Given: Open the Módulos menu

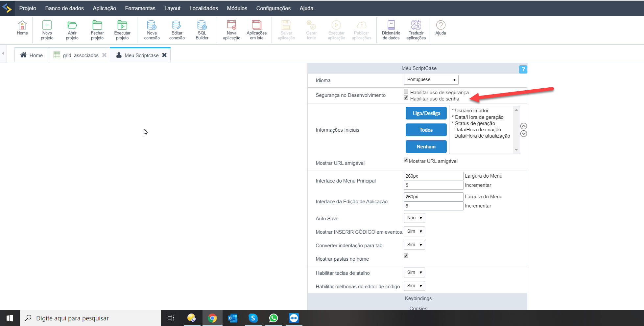Looking at the screenshot, I should [237, 8].
